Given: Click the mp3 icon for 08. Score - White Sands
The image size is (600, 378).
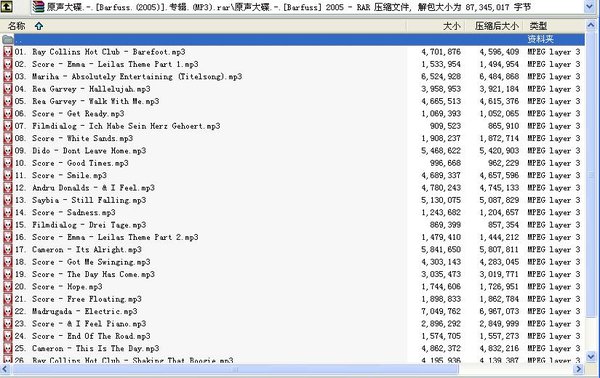Looking at the screenshot, I should coord(8,138).
